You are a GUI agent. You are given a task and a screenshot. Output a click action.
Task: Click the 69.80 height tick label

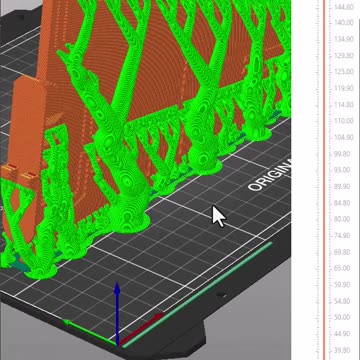click(342, 252)
